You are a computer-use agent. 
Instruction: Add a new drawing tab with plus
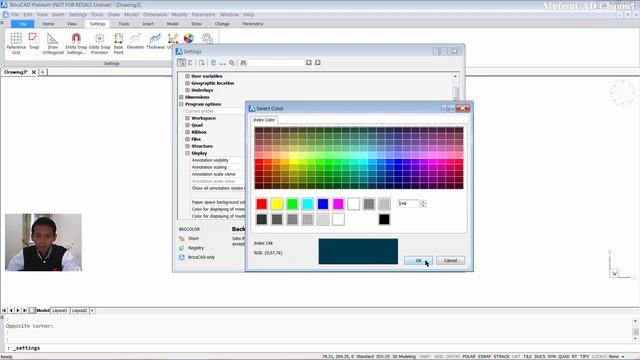[x=42, y=72]
